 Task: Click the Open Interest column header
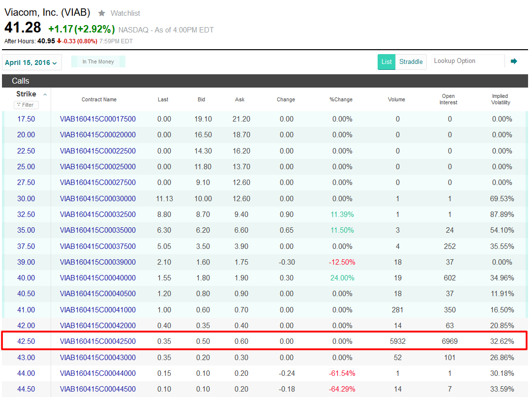click(448, 99)
